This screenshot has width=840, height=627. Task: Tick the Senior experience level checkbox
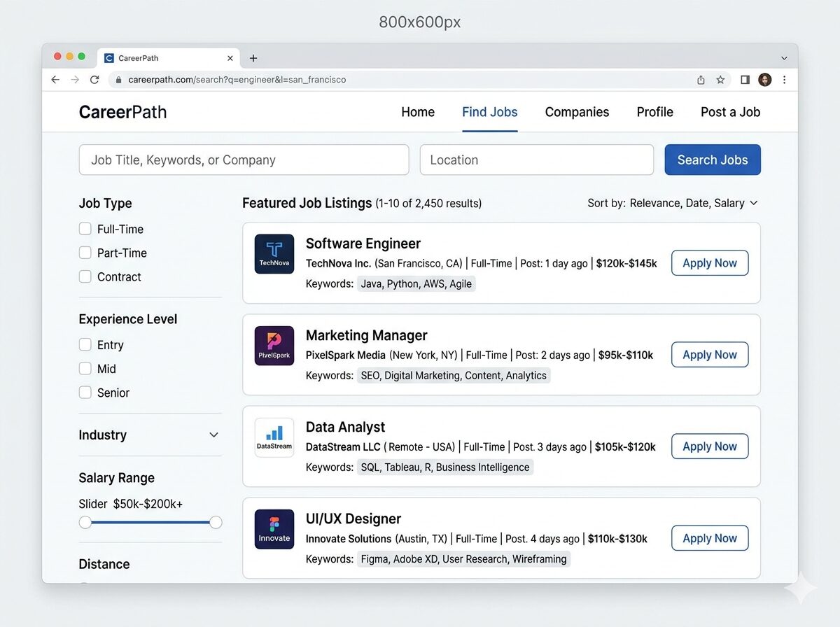[85, 393]
